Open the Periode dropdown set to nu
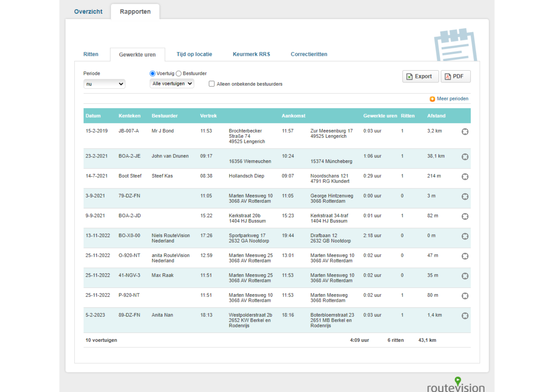 104,84
